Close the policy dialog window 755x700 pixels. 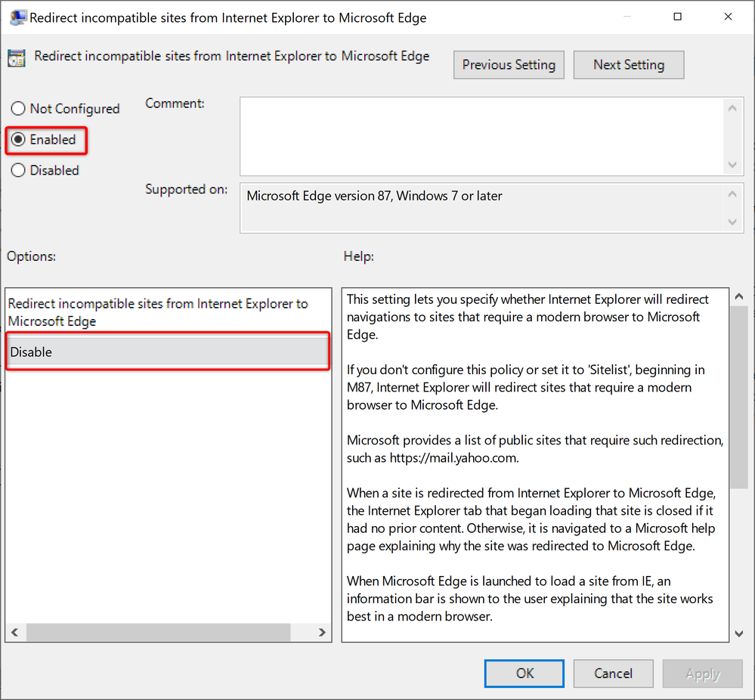(728, 17)
